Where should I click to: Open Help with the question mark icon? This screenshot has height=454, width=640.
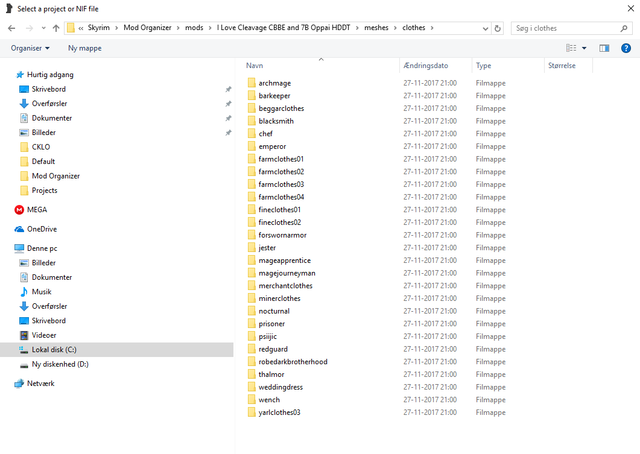pyautogui.click(x=626, y=48)
